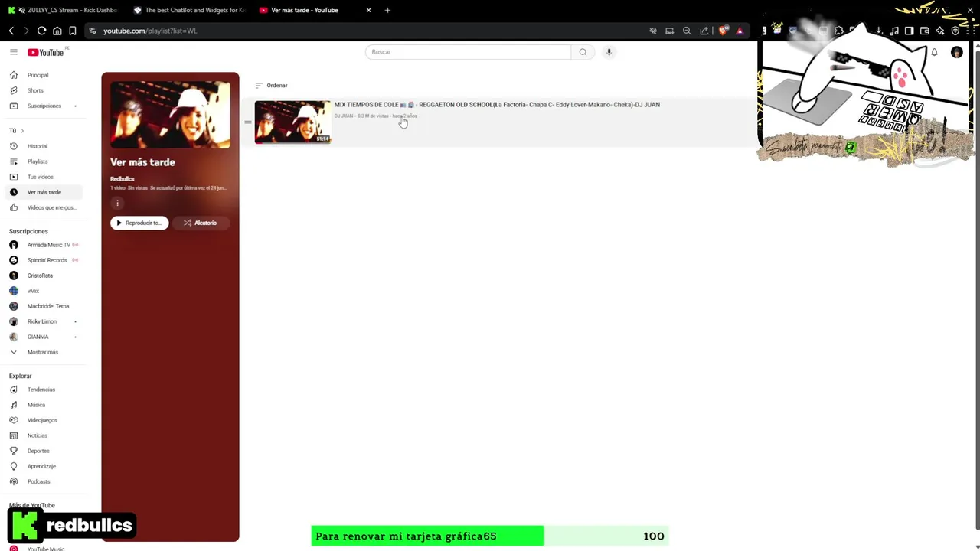The width and height of the screenshot is (980, 551).
Task: Open the browser media control note icon
Action: point(893,31)
